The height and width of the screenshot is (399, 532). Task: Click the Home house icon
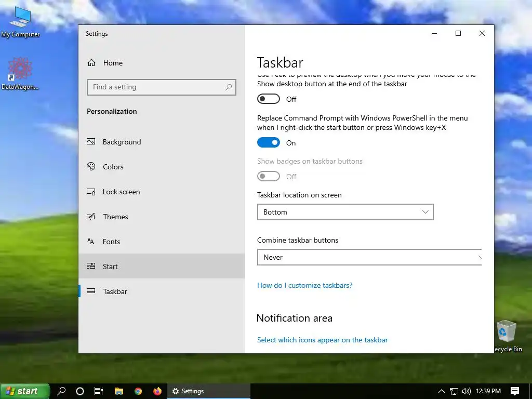click(x=91, y=63)
